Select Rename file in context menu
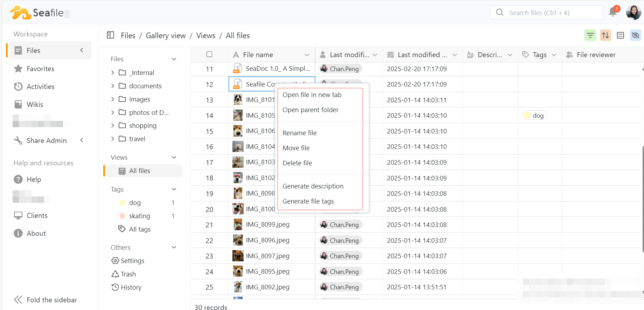The width and height of the screenshot is (644, 310). pos(300,133)
